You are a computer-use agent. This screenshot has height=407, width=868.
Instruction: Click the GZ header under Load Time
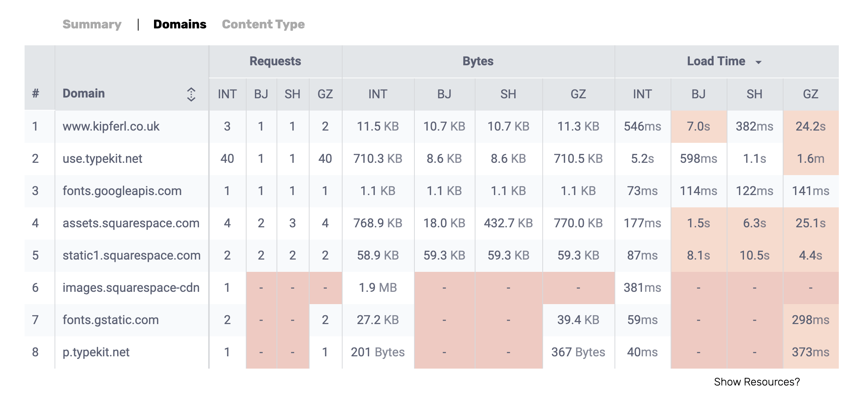(x=811, y=94)
